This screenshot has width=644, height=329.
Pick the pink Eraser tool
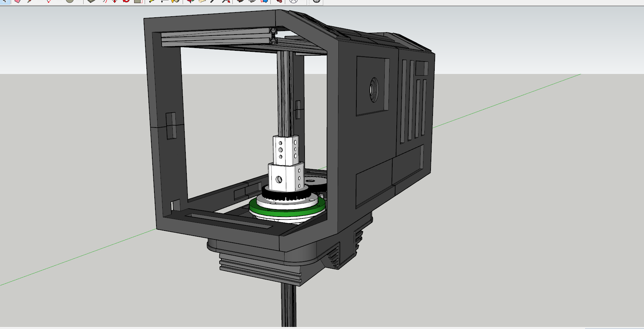pos(18,1)
